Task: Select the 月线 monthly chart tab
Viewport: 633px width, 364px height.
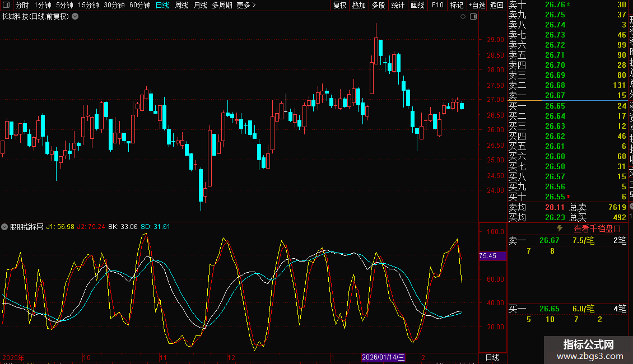Action: 200,5
